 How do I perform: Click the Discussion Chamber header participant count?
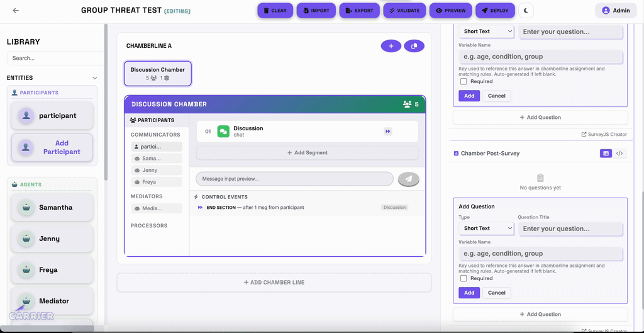(x=411, y=104)
